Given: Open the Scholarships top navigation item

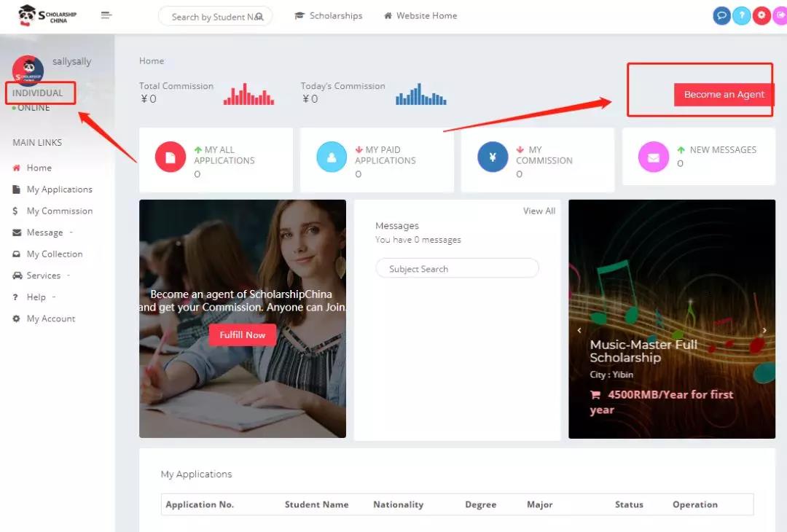Looking at the screenshot, I should click(328, 16).
